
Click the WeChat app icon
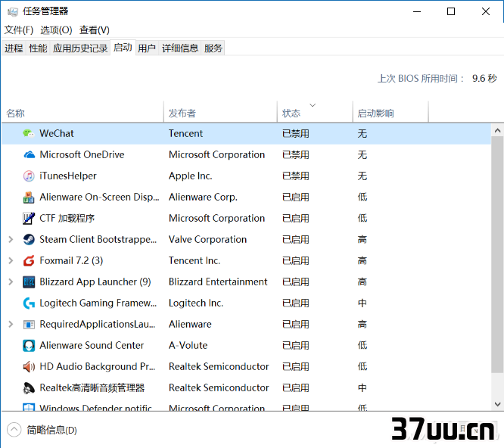tap(29, 133)
